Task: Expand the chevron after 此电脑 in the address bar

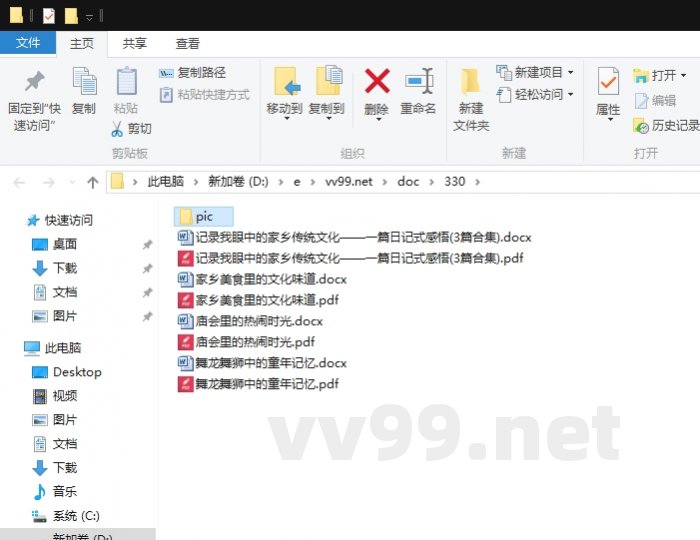Action: pos(196,182)
